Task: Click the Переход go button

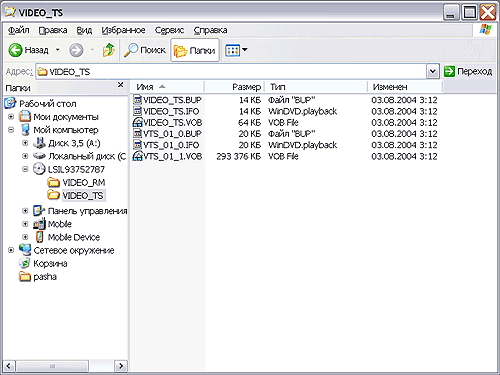Action: [x=468, y=71]
